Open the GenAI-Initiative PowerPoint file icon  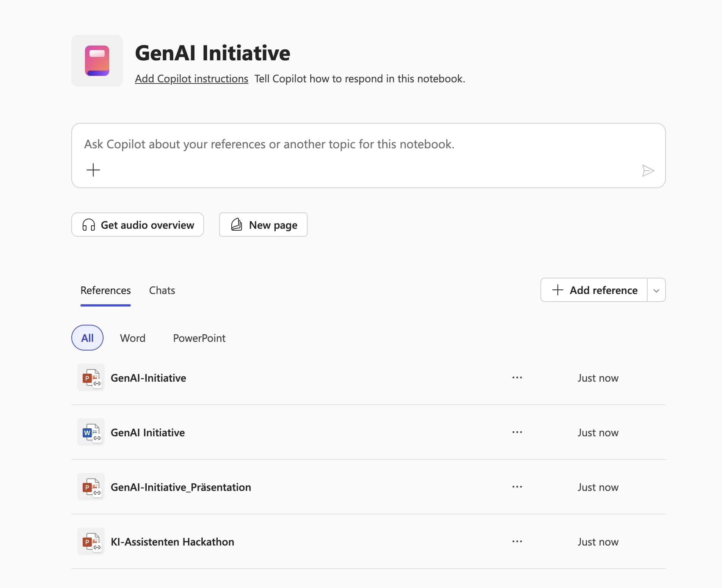(91, 378)
